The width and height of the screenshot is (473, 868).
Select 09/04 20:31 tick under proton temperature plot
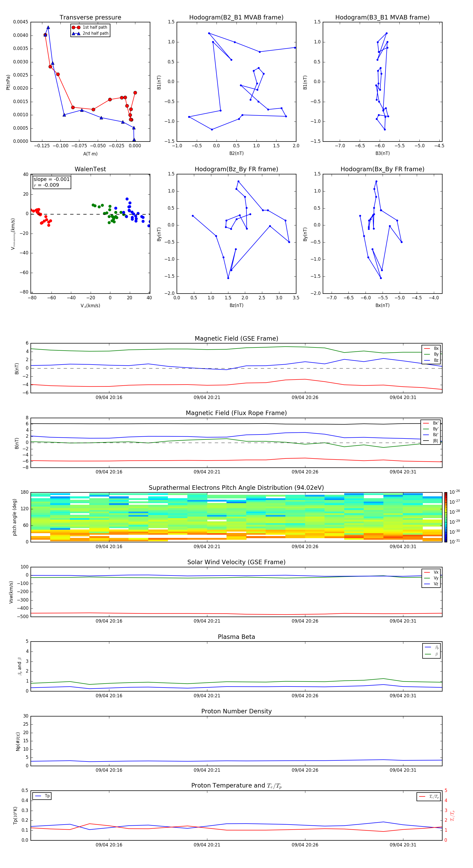(403, 845)
